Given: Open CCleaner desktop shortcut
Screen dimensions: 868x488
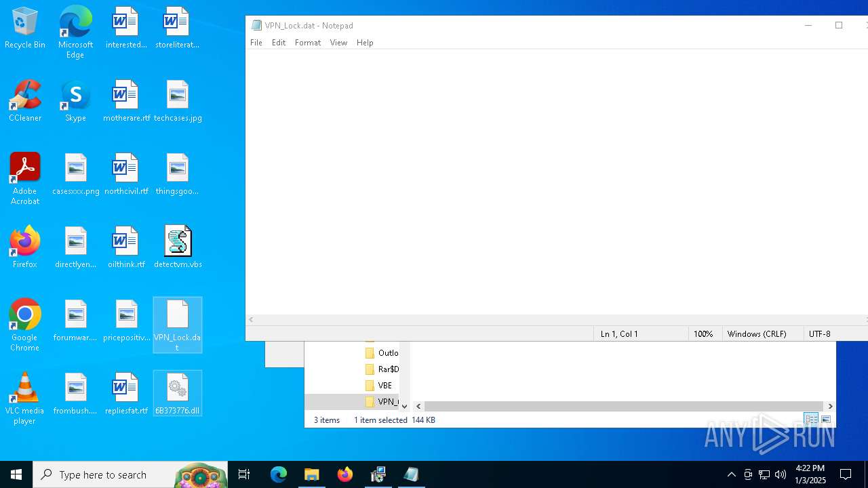Looking at the screenshot, I should pyautogui.click(x=25, y=102).
